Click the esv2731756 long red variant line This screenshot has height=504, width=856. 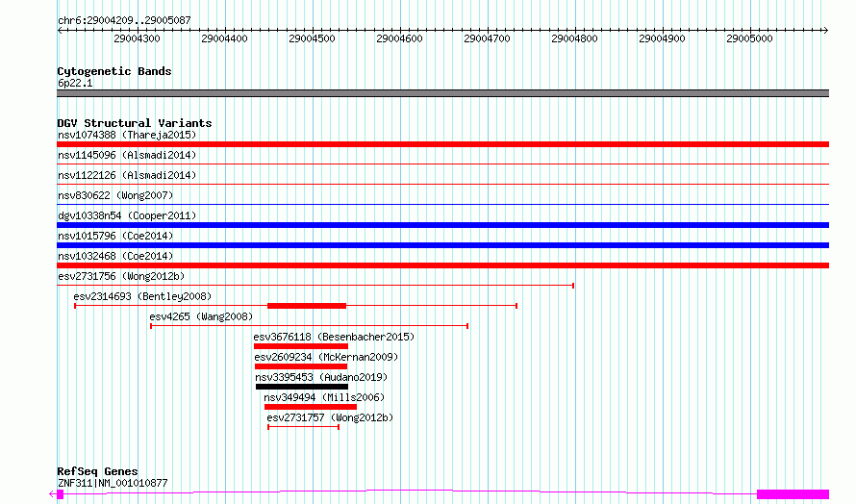pyautogui.click(x=315, y=286)
